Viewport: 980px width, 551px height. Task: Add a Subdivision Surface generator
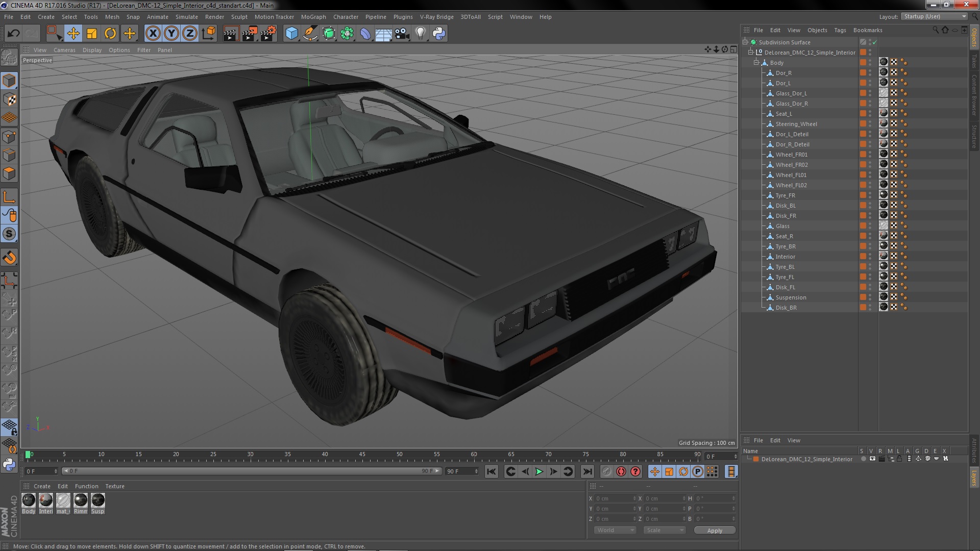(x=329, y=34)
